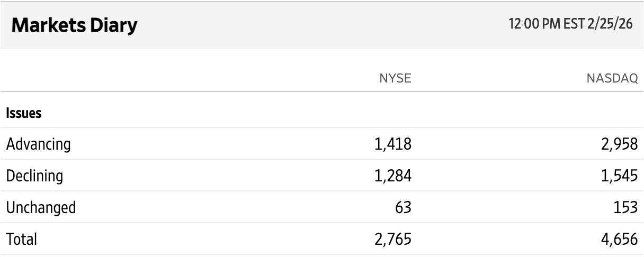Select the Declining row label

(35, 176)
